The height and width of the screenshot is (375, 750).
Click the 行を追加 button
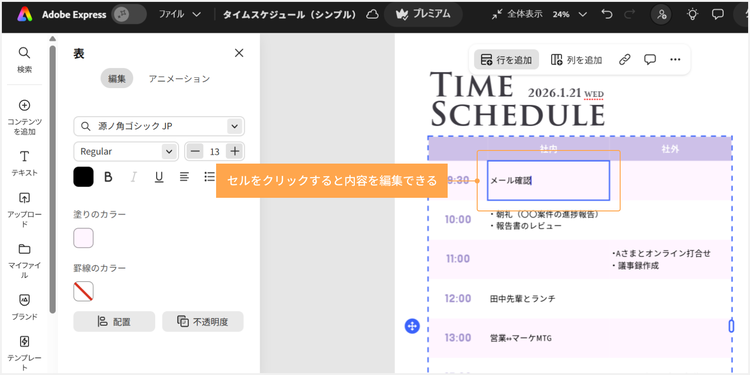click(507, 60)
